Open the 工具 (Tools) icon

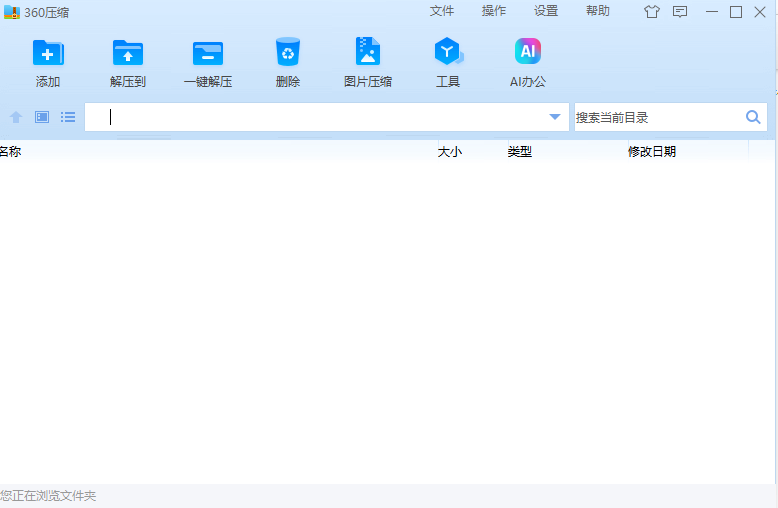coord(449,51)
